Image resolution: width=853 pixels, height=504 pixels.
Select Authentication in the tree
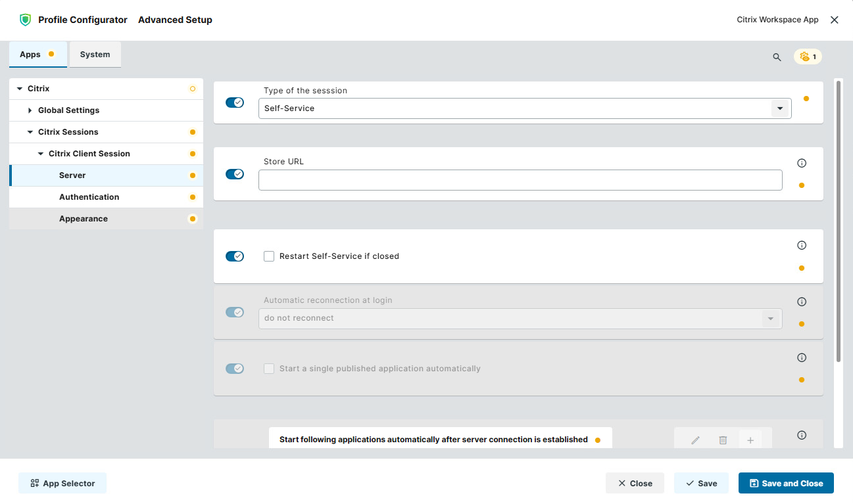[106, 197]
